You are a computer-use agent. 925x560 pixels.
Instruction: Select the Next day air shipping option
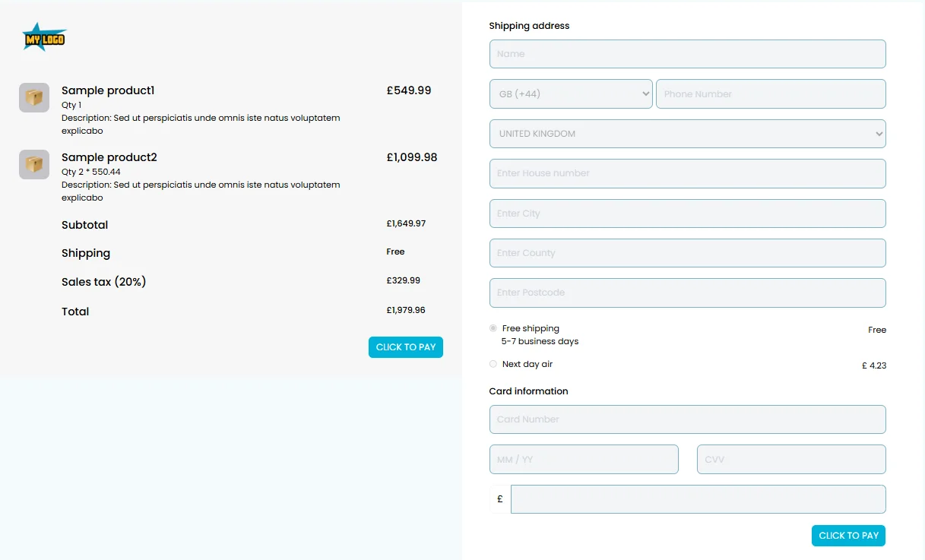(x=493, y=363)
